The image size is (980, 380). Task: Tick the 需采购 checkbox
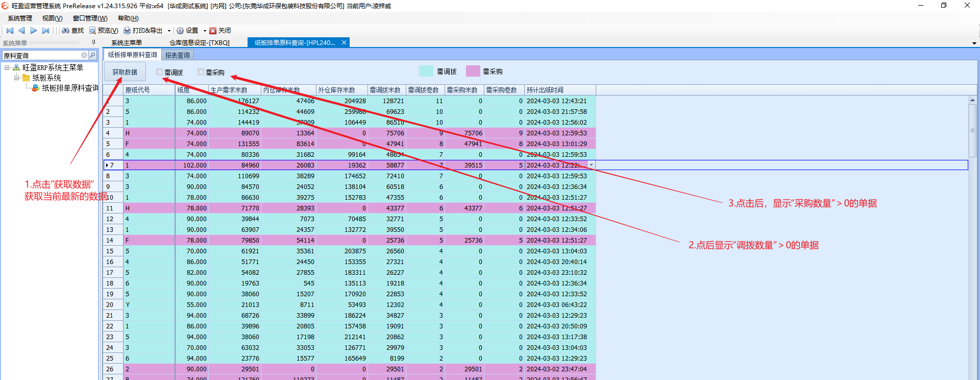click(201, 72)
